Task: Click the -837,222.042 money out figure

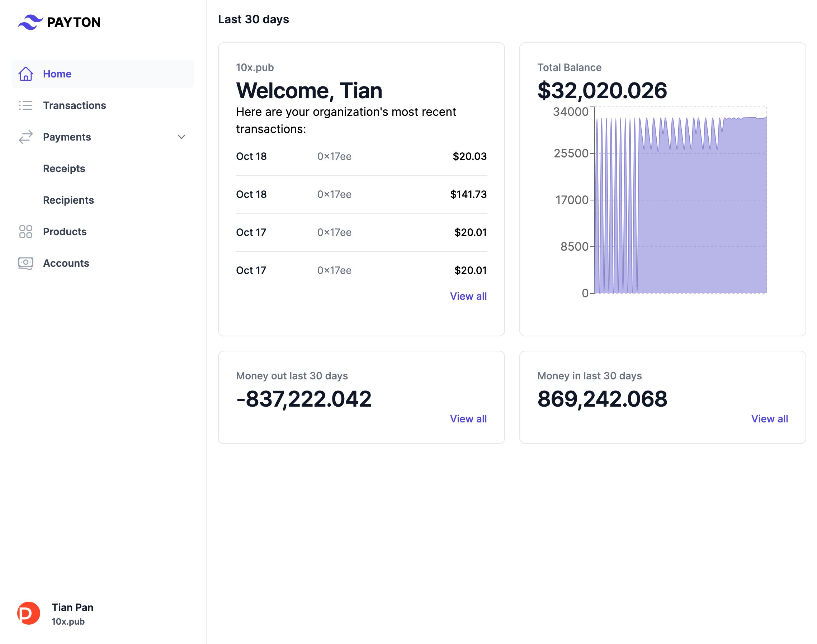Action: [x=304, y=399]
